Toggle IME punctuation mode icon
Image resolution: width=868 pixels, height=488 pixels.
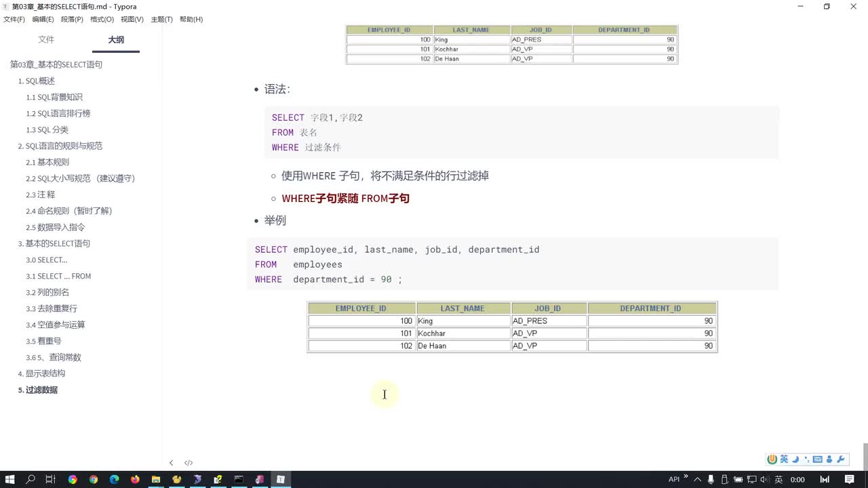[x=806, y=459]
